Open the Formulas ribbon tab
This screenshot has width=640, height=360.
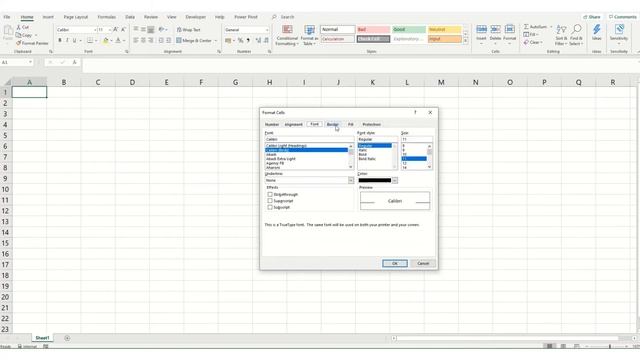tap(107, 17)
